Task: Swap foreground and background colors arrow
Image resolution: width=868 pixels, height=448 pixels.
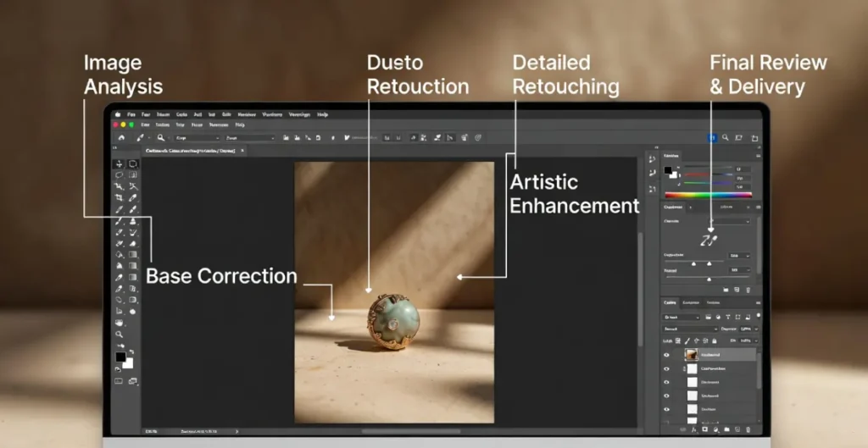Action: (131, 351)
